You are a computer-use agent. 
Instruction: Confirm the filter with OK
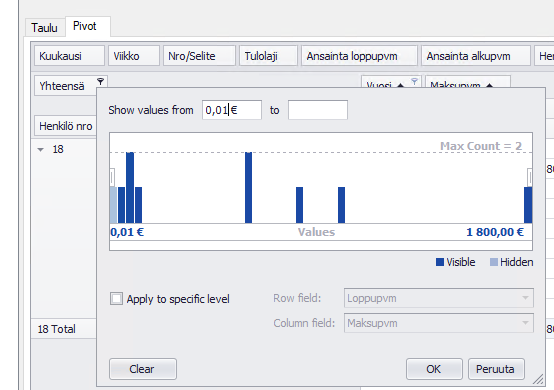click(x=434, y=369)
